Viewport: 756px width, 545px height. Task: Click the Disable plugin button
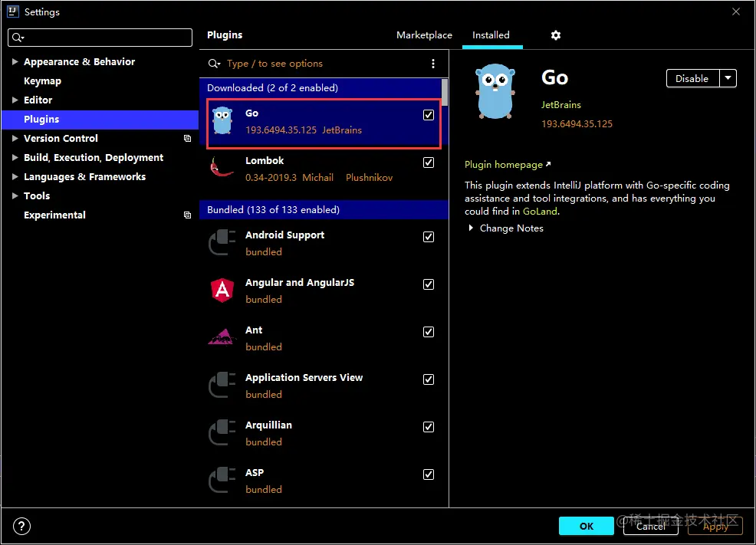(692, 78)
